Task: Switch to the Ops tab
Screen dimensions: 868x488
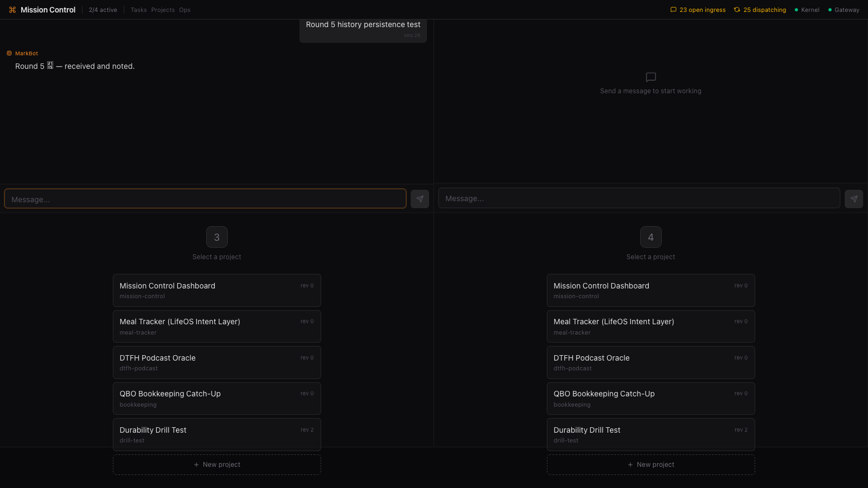Action: [184, 10]
